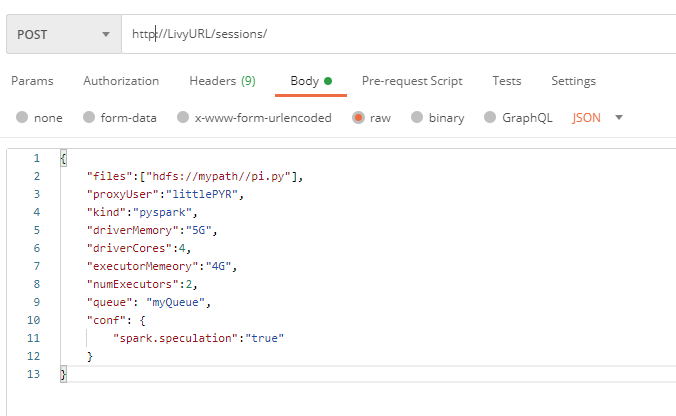The height and width of the screenshot is (416, 676).
Task: Expand the JSON format dropdown arrow
Action: tap(619, 118)
